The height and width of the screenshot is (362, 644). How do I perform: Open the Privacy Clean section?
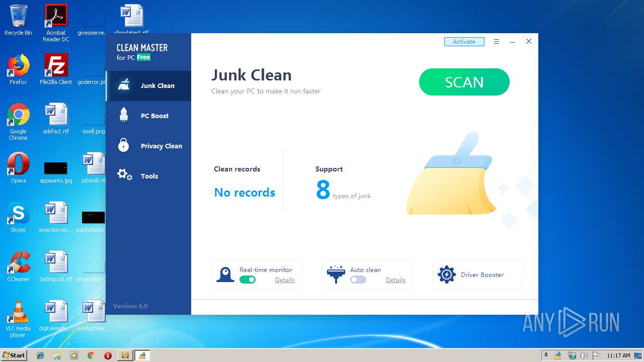148,146
